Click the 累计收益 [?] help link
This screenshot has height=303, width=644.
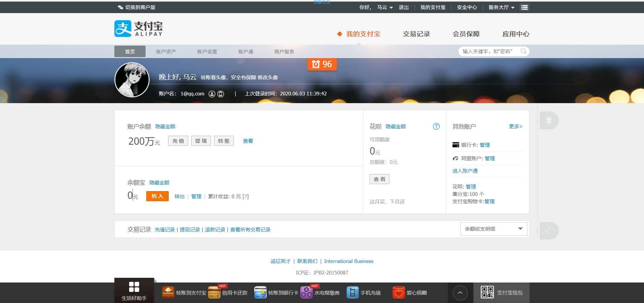(x=246, y=197)
